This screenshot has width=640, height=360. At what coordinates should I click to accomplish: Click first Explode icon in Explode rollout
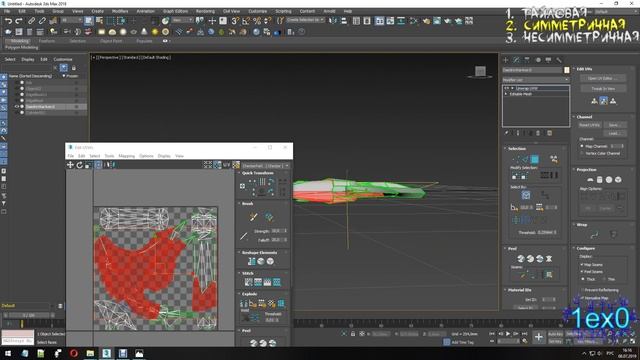(x=244, y=303)
